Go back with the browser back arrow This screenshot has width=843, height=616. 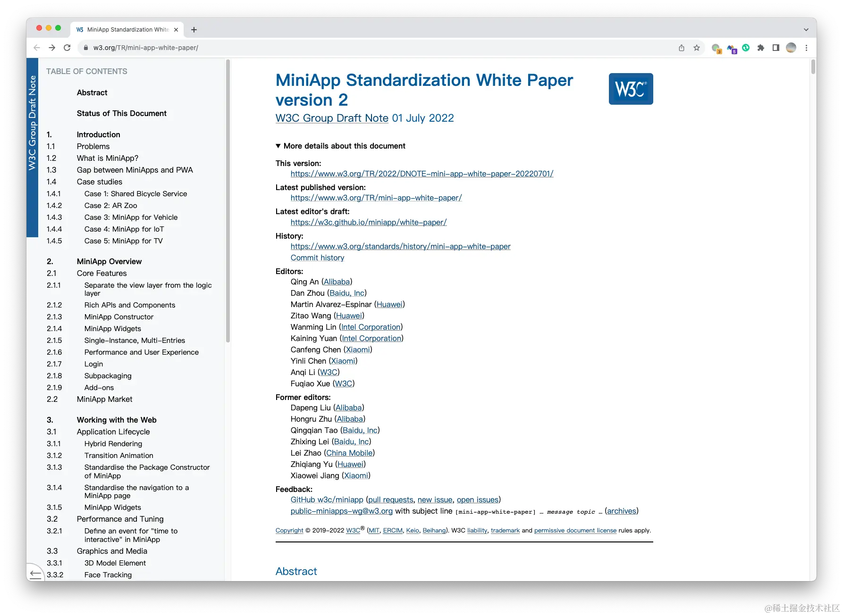37,48
